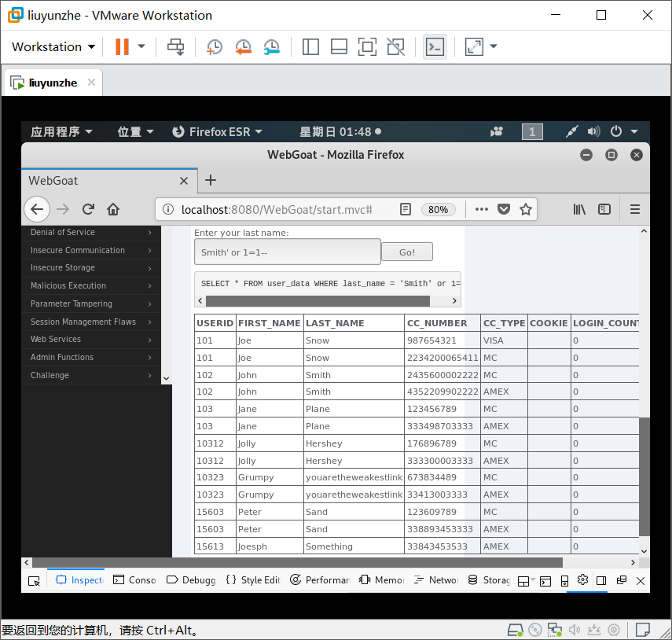Click the SQL query horizontal scrollbar

pos(318,301)
